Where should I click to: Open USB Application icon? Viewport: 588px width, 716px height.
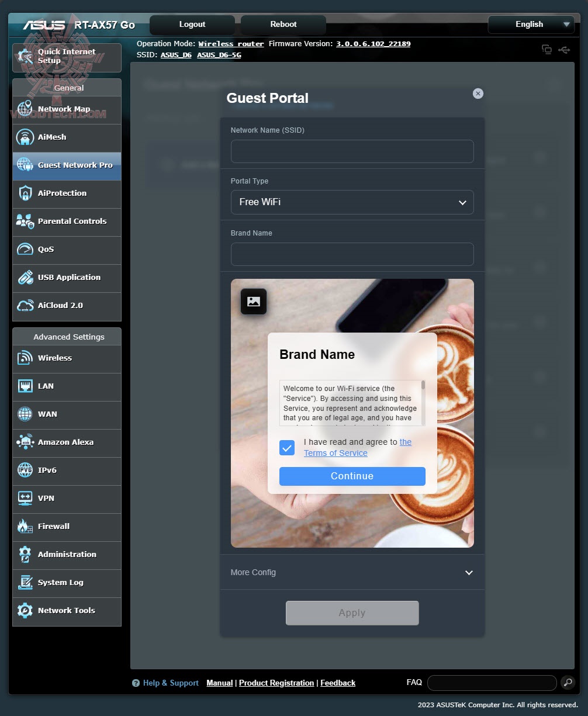click(25, 277)
